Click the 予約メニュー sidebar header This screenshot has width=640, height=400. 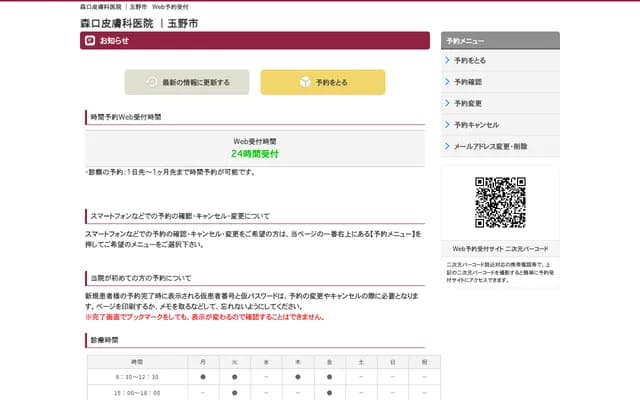click(500, 41)
